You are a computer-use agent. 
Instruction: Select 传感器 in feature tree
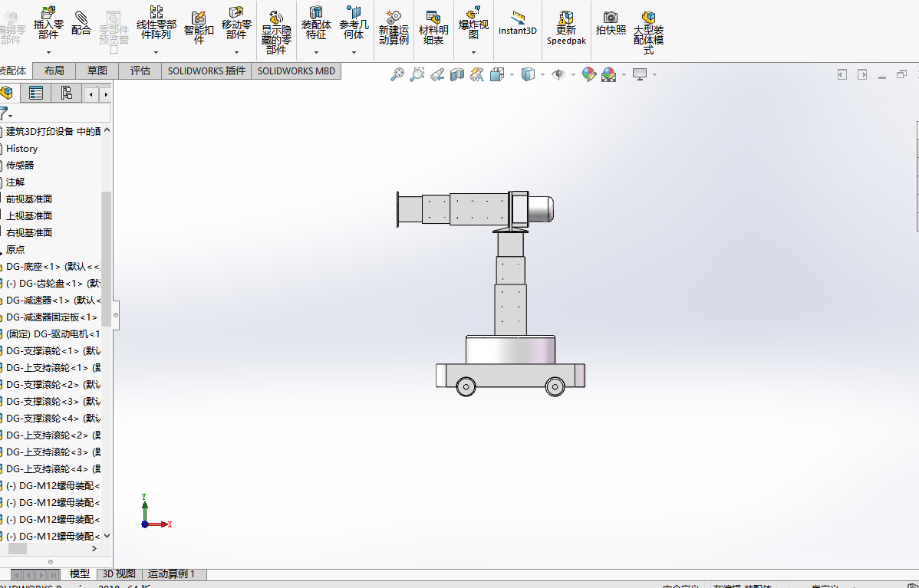[20, 166]
